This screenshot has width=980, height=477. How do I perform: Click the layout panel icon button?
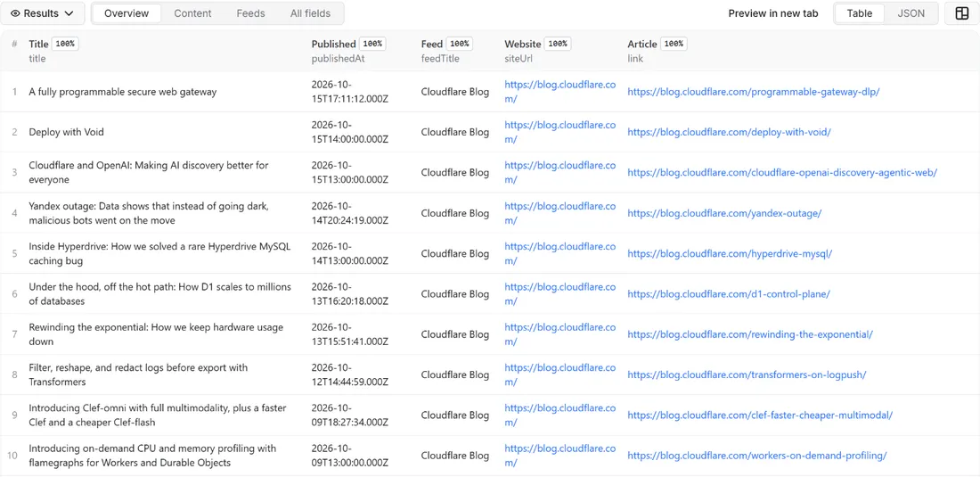tap(961, 13)
